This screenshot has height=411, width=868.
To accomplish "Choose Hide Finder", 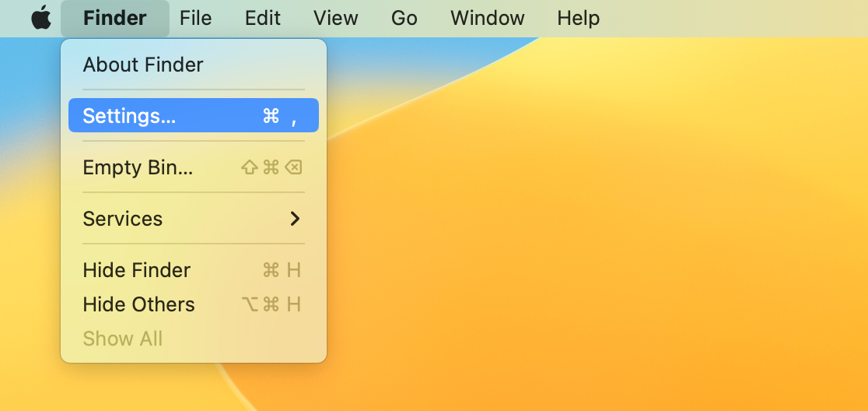I will point(194,270).
